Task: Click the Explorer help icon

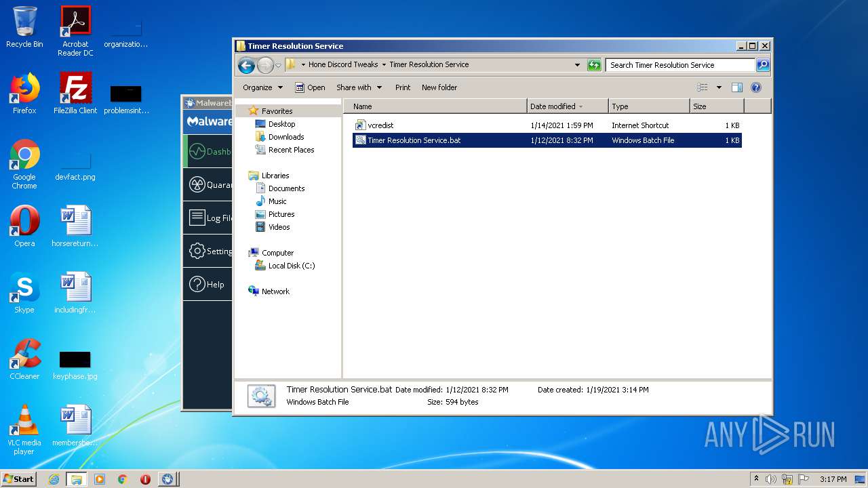Action: point(756,87)
